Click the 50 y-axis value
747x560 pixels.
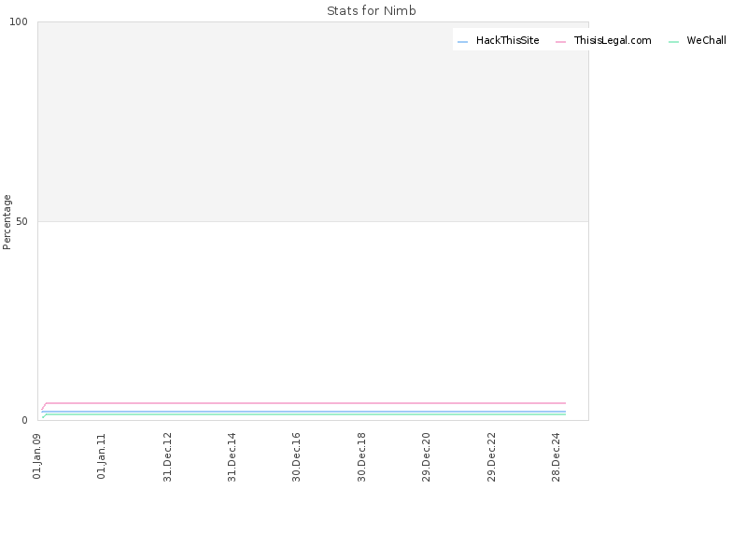pyautogui.click(x=21, y=221)
